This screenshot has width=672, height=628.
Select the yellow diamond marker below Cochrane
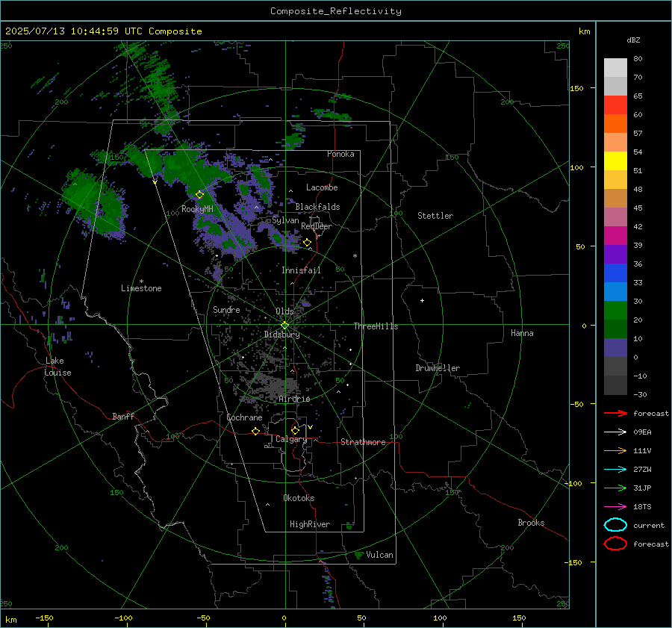[x=256, y=431]
